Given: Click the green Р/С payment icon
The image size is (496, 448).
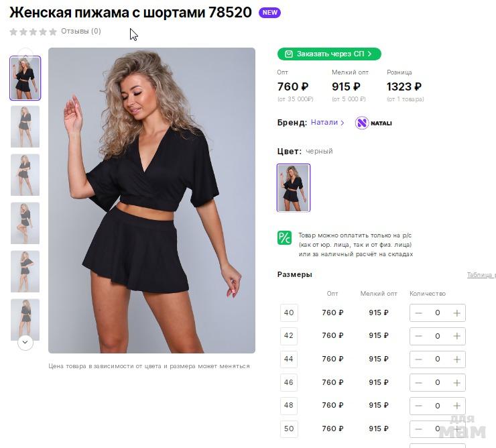Looking at the screenshot, I should point(284,237).
